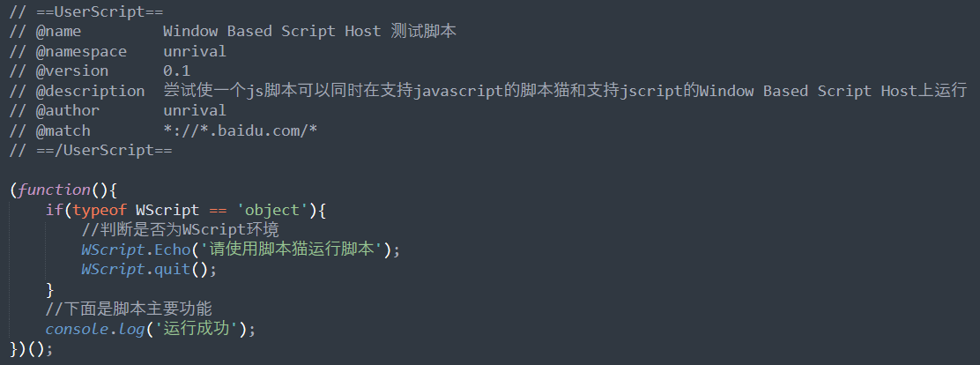The height and width of the screenshot is (365, 980).
Task: Click the closing })(); line
Action: [32, 349]
